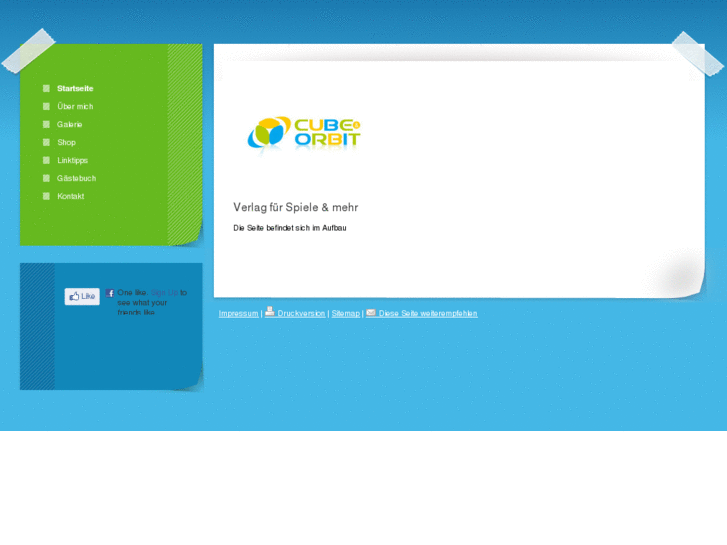Image resolution: width=727 pixels, height=545 pixels.
Task: Click the envelope icon for recommending page
Action: pos(371,313)
